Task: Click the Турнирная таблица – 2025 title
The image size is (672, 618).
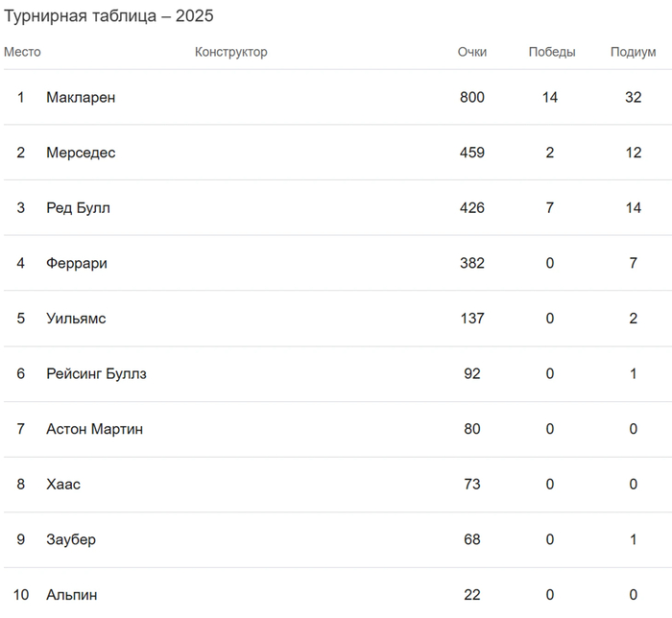Action: tap(109, 16)
